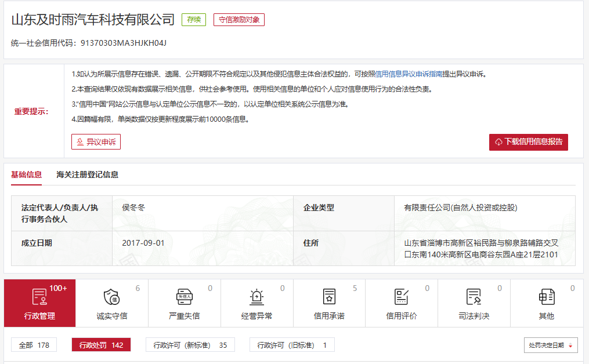The height and width of the screenshot is (364, 589).
Task: Select the 经营异常 alarm icon
Action: tap(256, 297)
